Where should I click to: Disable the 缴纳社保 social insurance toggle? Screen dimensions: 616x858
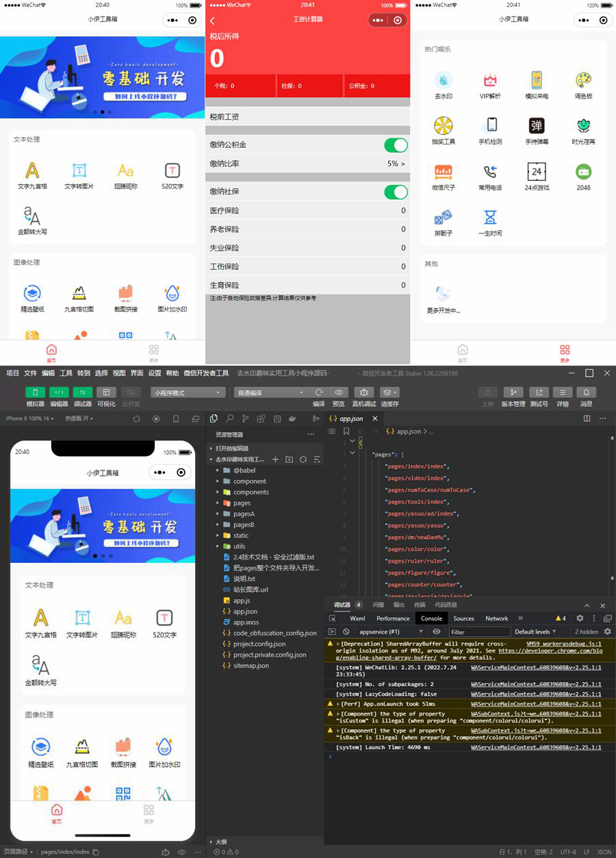point(396,192)
